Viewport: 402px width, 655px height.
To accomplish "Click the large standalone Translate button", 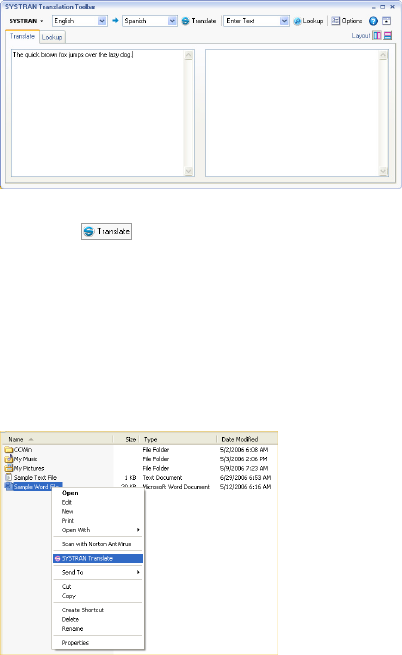I will [x=107, y=231].
